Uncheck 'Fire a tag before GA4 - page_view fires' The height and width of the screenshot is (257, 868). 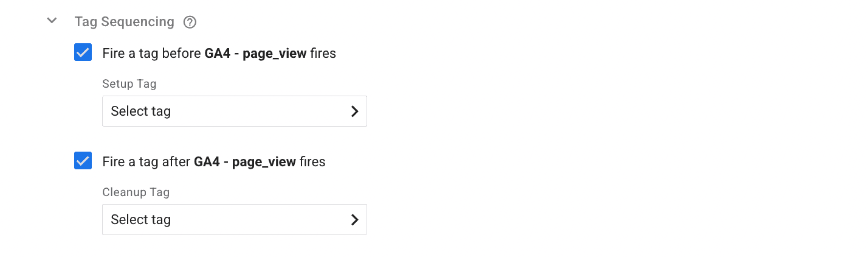pyautogui.click(x=83, y=53)
